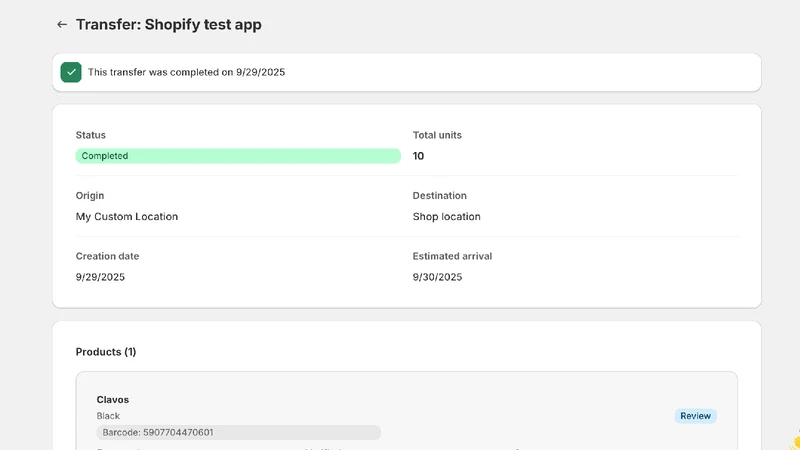Go back using the left arrow icon
Viewport: 800px width, 450px height.
tap(62, 24)
